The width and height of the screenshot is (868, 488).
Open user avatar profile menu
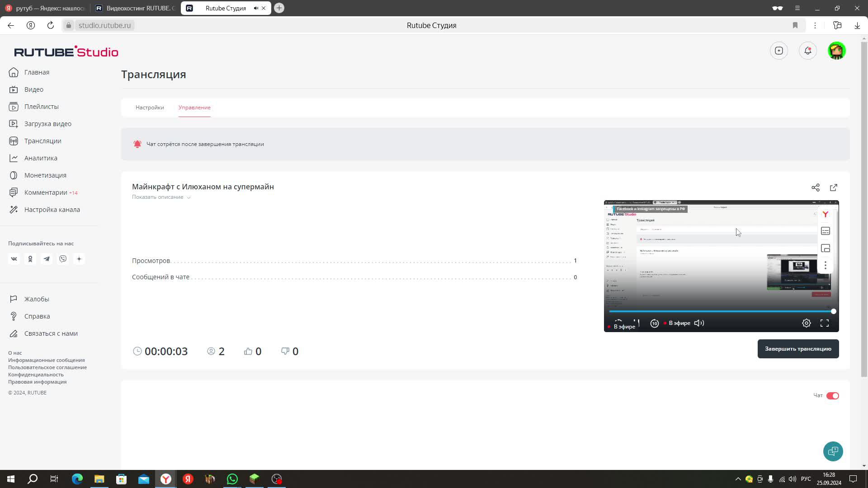(x=837, y=51)
